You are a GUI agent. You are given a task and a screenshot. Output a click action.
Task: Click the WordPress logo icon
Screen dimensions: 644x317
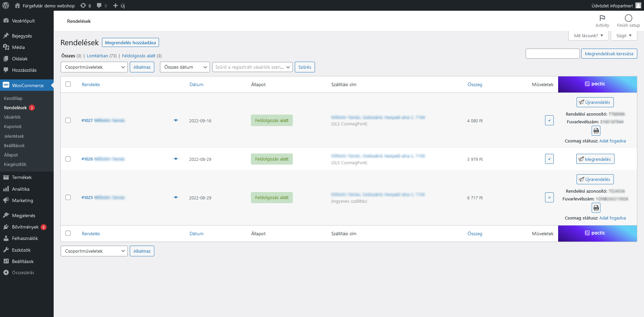[x=6, y=5]
